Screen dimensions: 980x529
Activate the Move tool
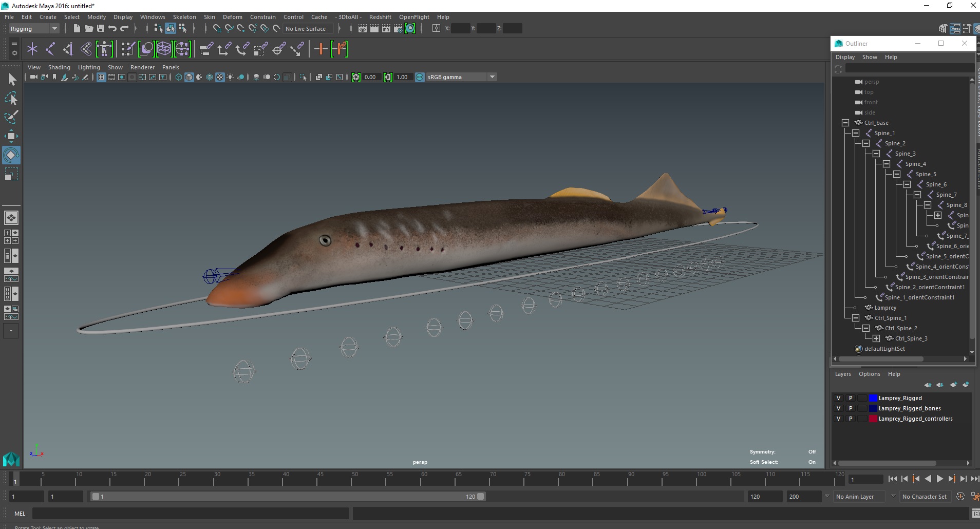[11, 136]
